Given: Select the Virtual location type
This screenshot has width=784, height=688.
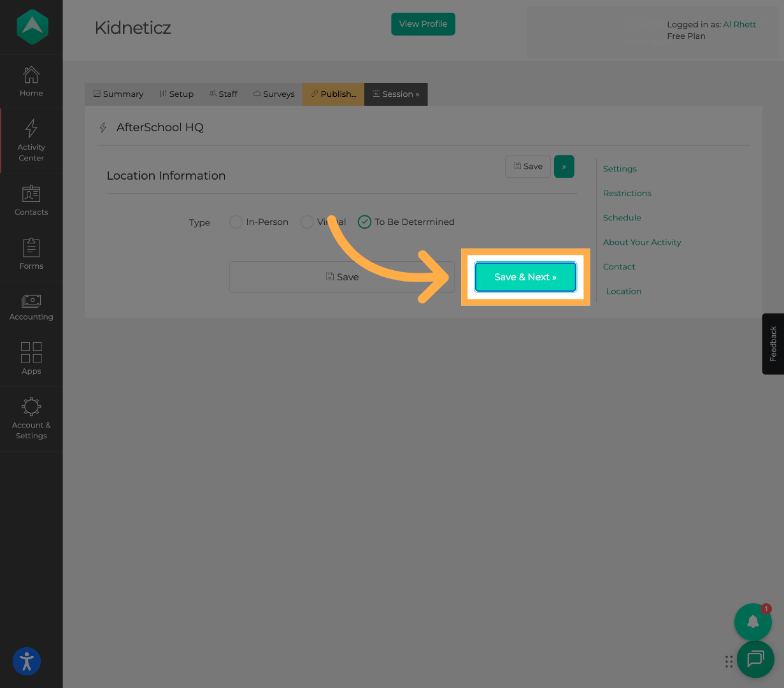Looking at the screenshot, I should click(307, 222).
